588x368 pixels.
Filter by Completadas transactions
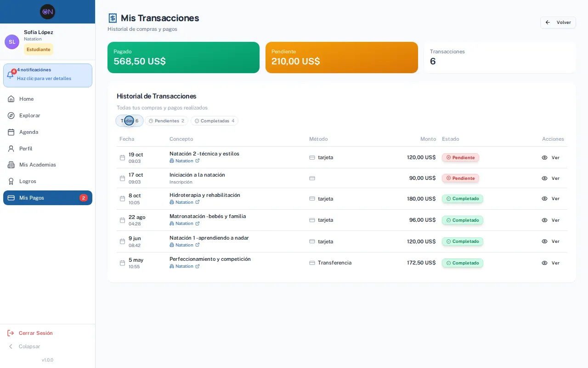[215, 121]
